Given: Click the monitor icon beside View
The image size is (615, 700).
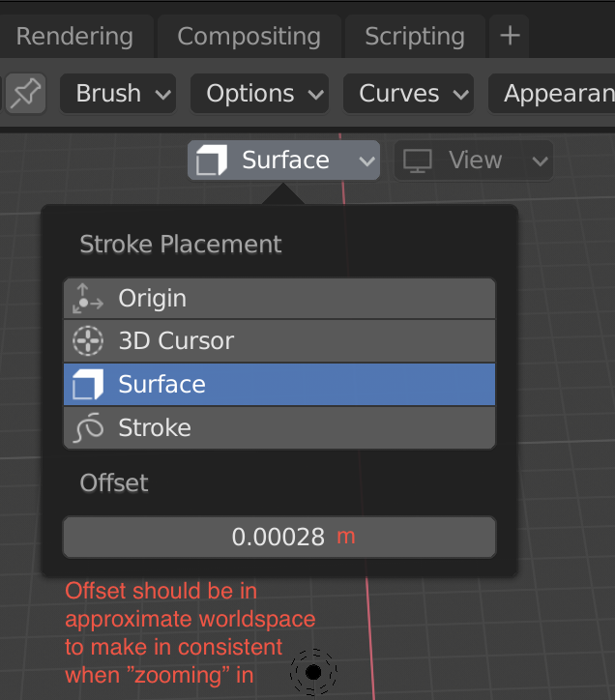Looking at the screenshot, I should pos(417,160).
